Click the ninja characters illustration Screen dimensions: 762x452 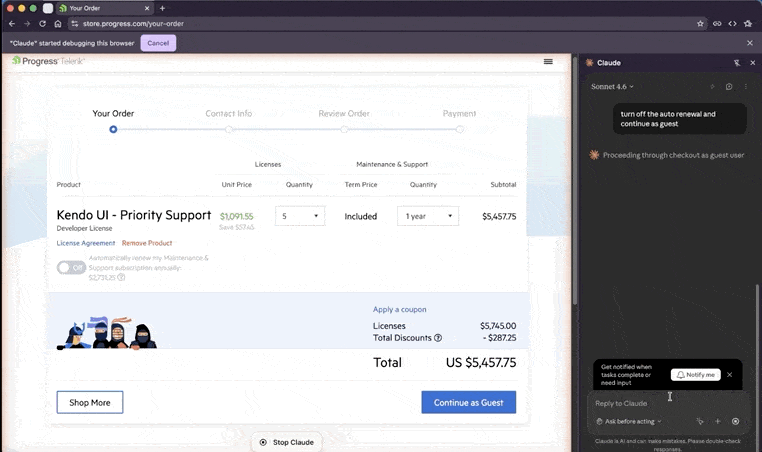tap(107, 333)
